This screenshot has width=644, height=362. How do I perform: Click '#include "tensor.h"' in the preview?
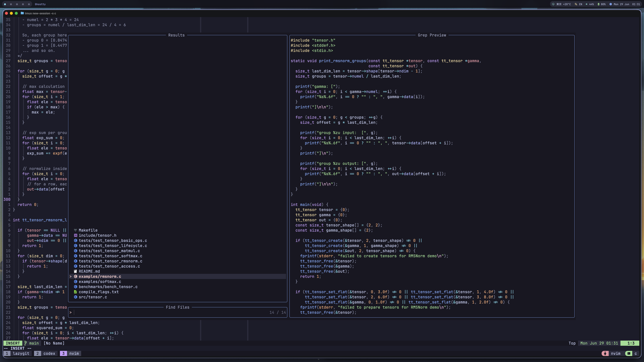click(313, 40)
